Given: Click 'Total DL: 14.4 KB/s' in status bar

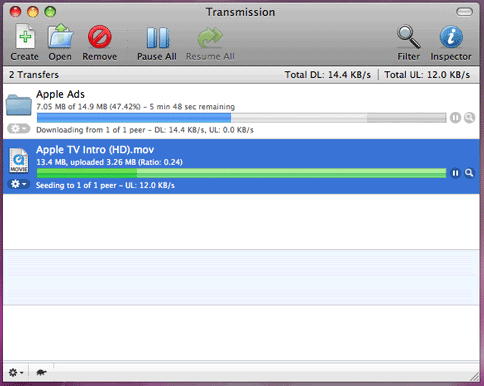Looking at the screenshot, I should coord(328,75).
